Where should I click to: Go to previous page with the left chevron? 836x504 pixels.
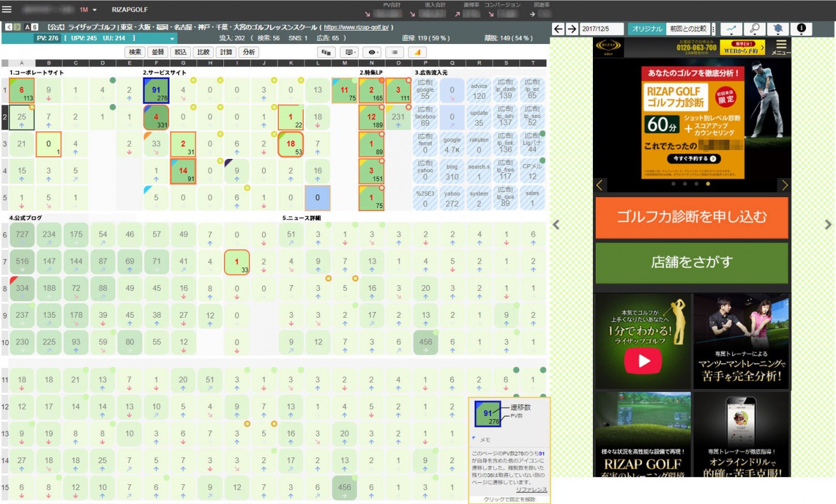8,27
